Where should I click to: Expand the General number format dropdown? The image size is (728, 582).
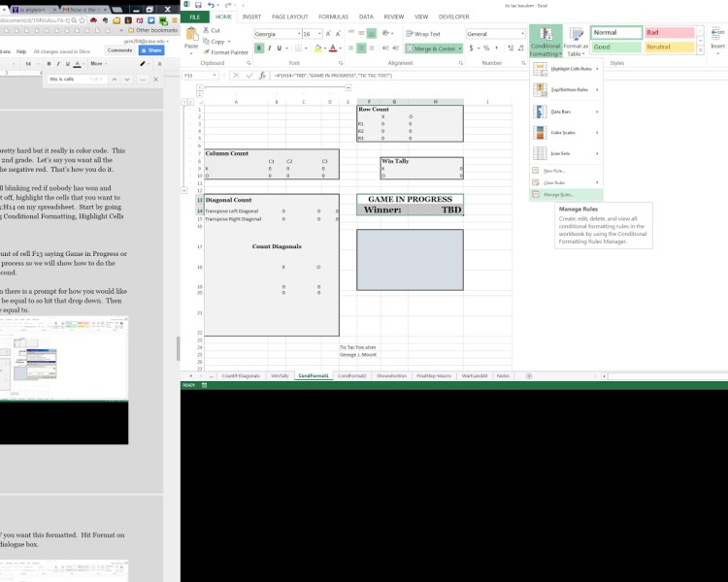(522, 34)
